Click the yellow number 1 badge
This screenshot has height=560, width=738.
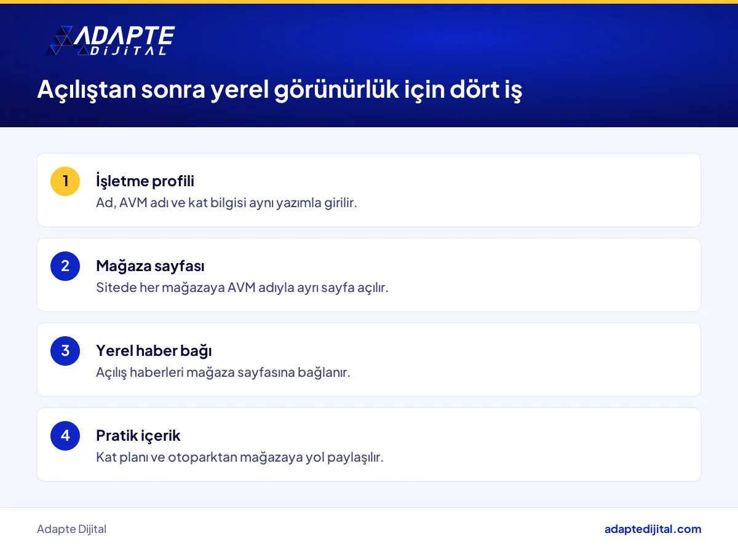pos(65,181)
